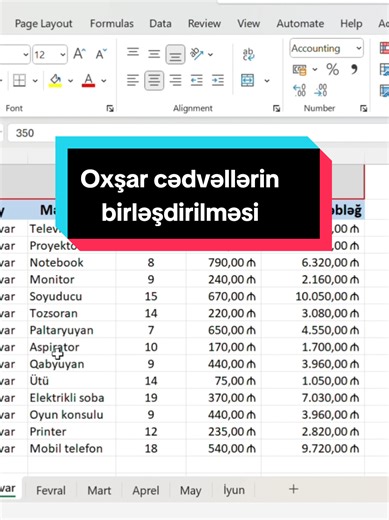
Task: Select the Elektrikli soba cell
Action: click(72, 398)
